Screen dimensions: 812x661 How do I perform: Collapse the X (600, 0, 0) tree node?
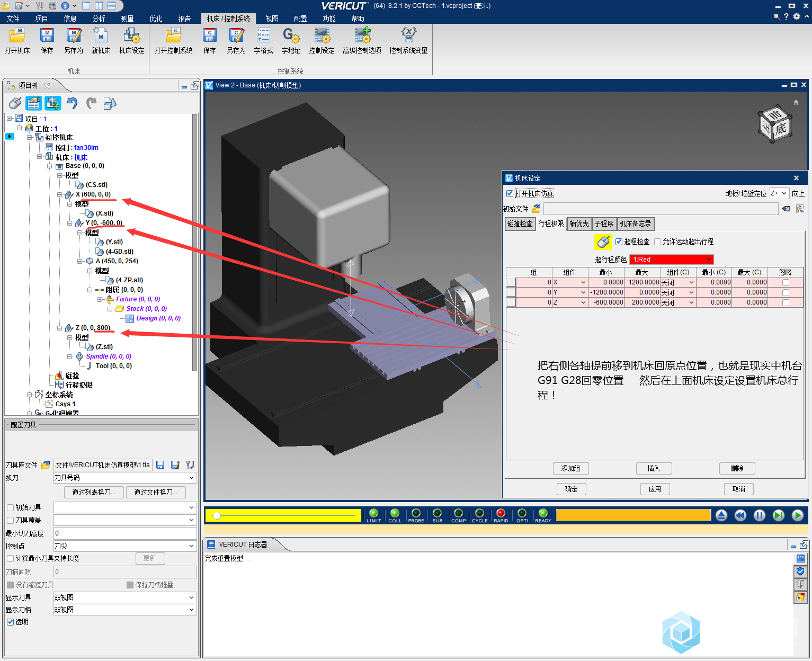click(x=59, y=194)
